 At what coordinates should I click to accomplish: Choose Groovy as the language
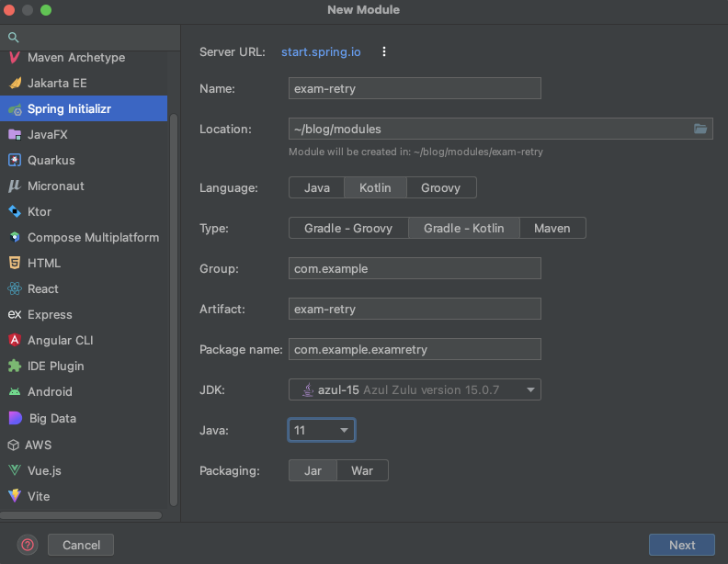pos(441,187)
